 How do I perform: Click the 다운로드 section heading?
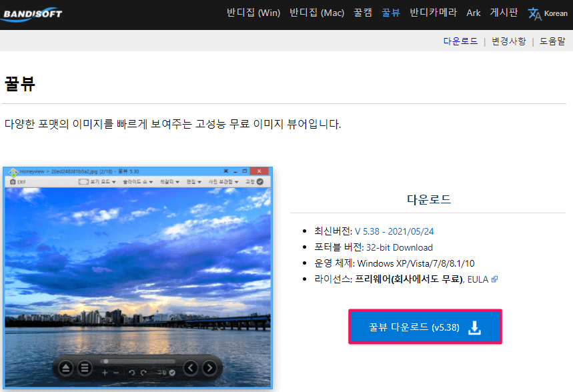pos(429,199)
